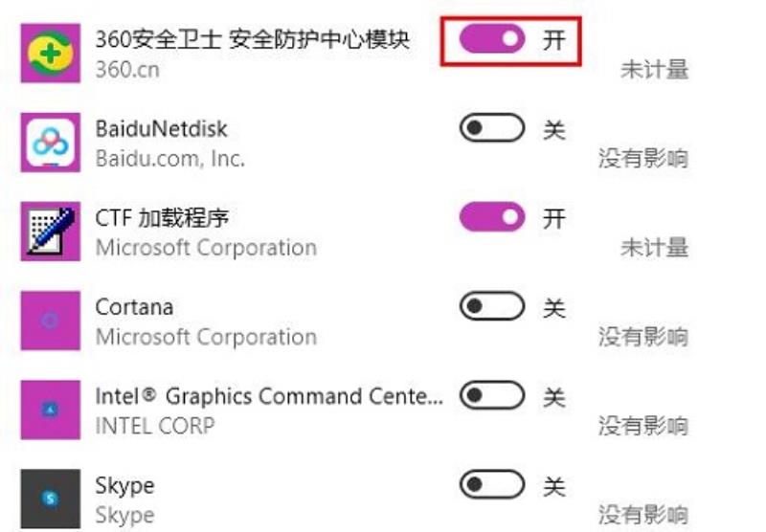Enable Cortana startup toggle

pyautogui.click(x=492, y=306)
